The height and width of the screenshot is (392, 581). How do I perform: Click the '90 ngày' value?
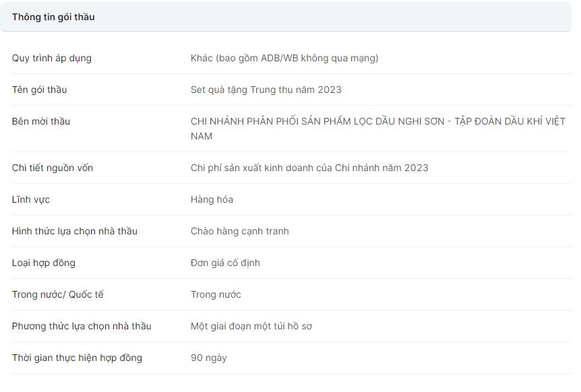[209, 358]
